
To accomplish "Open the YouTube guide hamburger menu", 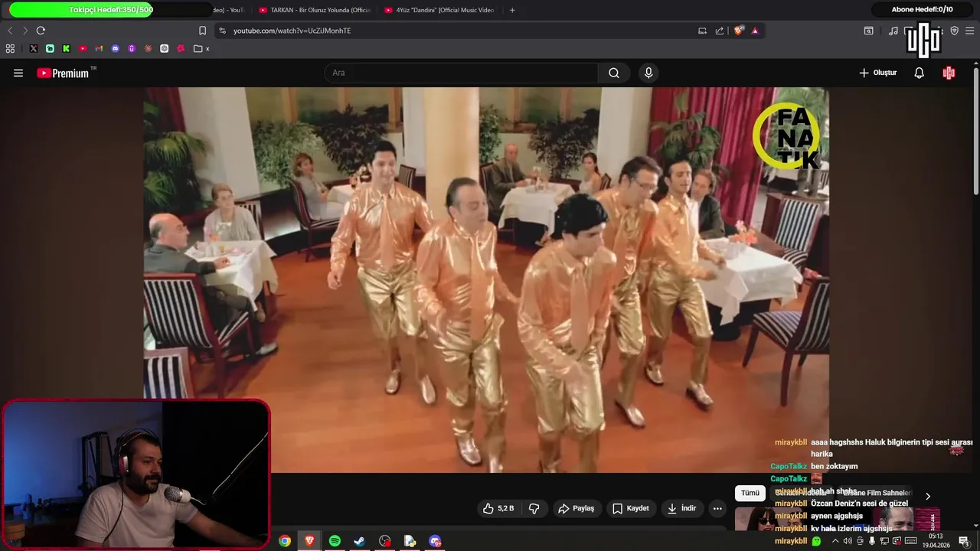I will coord(18,73).
